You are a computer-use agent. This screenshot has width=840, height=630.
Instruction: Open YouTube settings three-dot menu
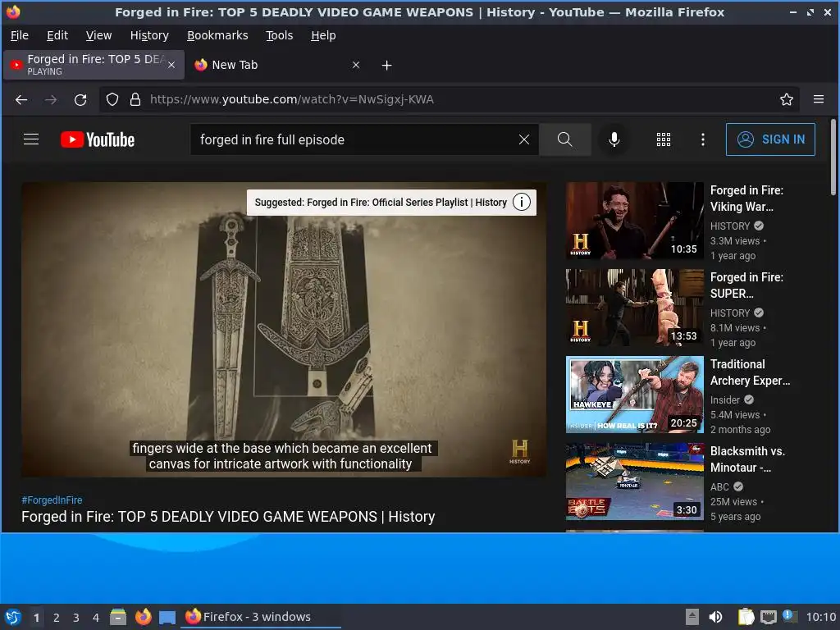702,139
